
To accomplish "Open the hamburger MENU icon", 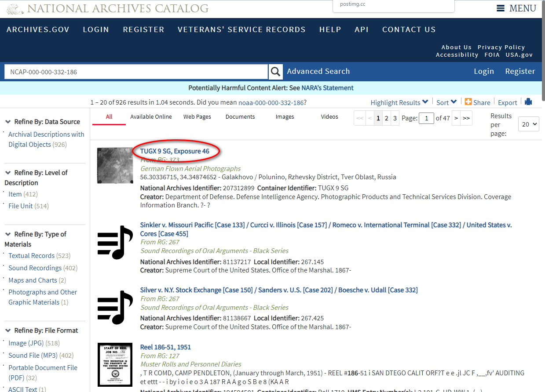I will pos(501,8).
